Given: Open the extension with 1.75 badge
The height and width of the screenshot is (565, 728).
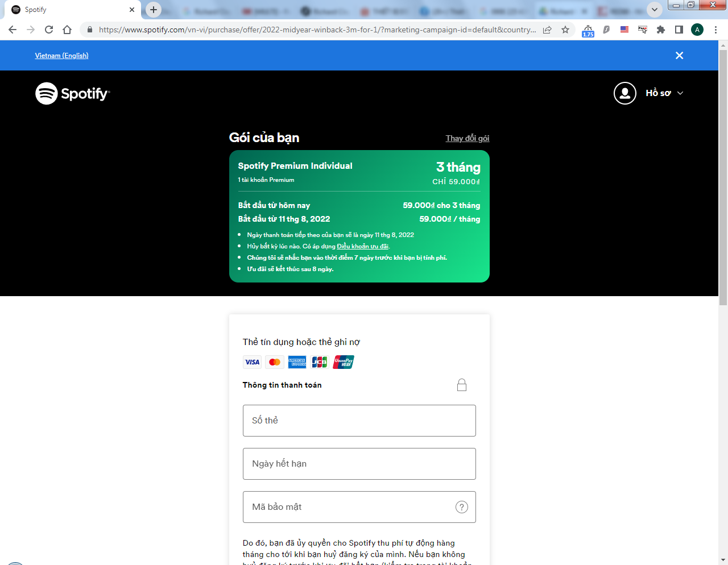Looking at the screenshot, I should click(588, 31).
